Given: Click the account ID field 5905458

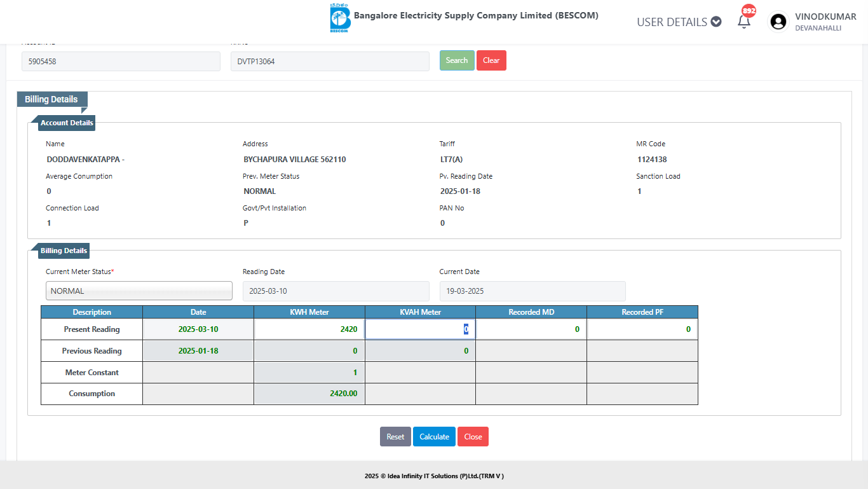Looking at the screenshot, I should coord(121,61).
